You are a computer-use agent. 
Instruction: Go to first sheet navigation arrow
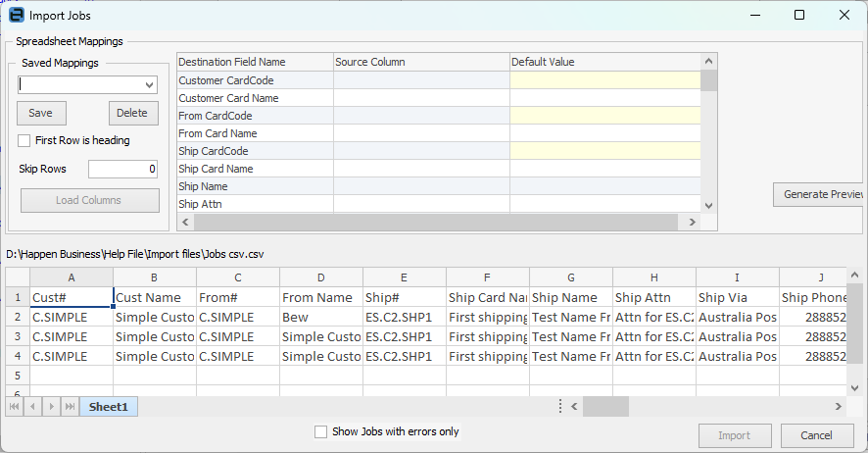15,407
